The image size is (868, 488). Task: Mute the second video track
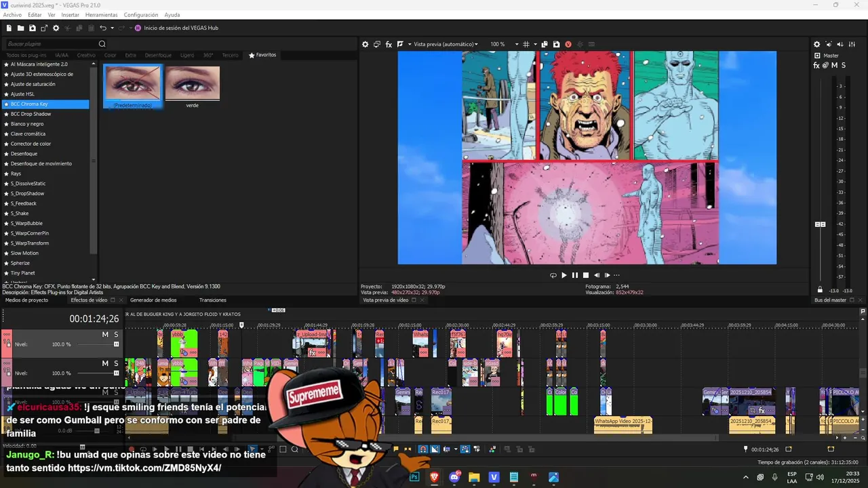point(105,363)
